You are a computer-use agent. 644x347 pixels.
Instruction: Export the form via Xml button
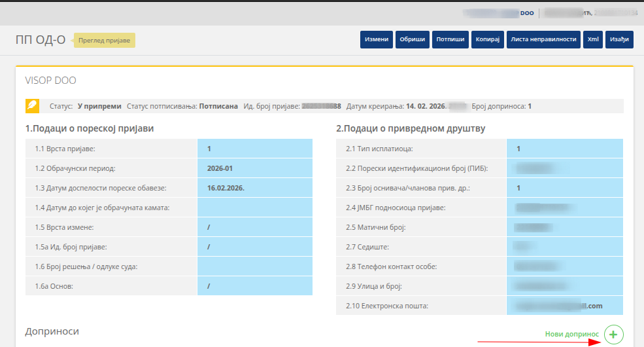tap(593, 39)
